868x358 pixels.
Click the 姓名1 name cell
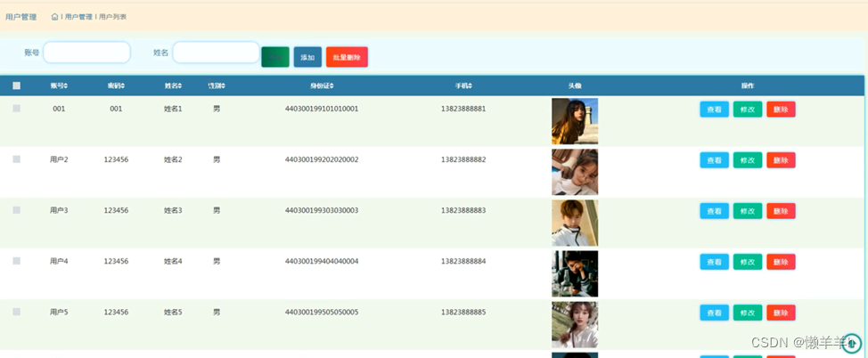[173, 109]
